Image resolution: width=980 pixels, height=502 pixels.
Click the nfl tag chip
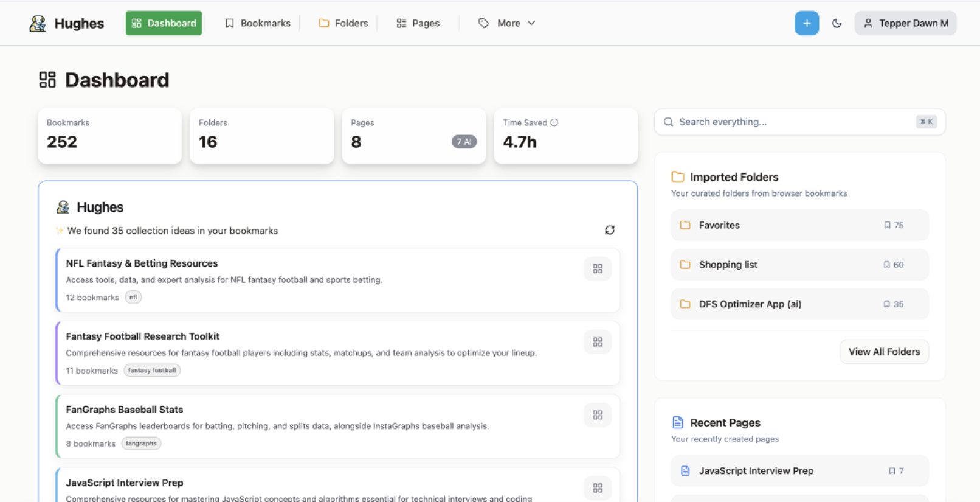point(133,298)
